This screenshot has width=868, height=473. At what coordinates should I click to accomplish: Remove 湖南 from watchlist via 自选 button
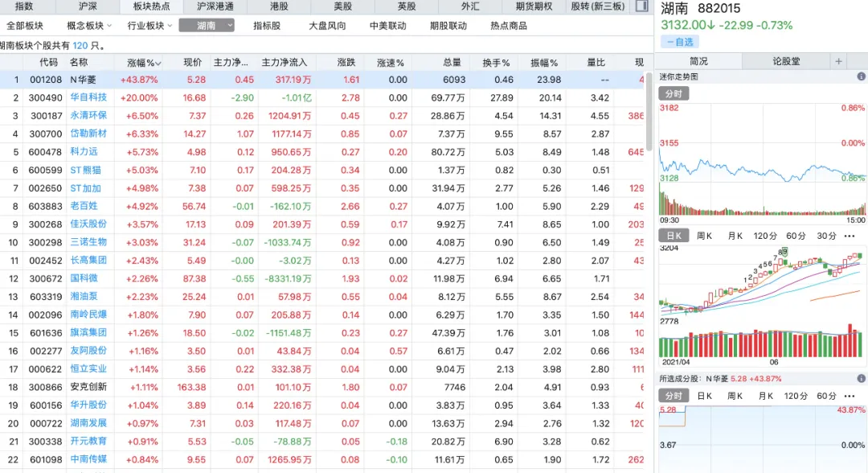click(679, 42)
